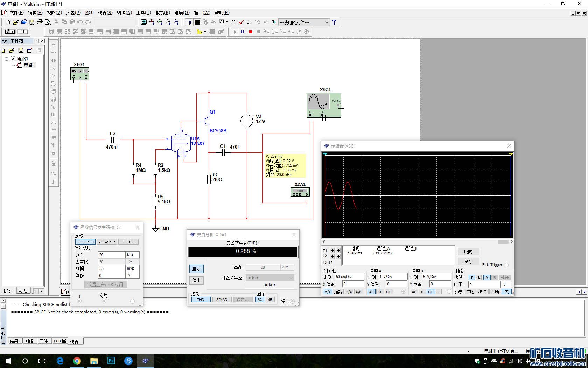Click 反向 button on oscilloscope
588x368 pixels.
468,252
